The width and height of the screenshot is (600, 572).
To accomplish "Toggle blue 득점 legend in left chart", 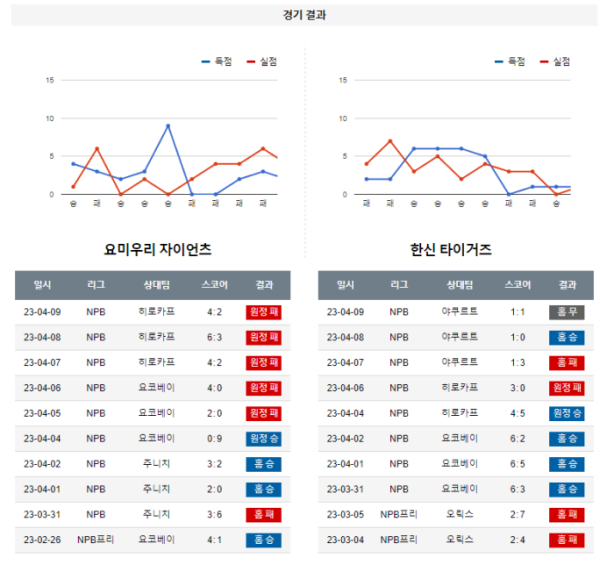I will click(x=217, y=62).
